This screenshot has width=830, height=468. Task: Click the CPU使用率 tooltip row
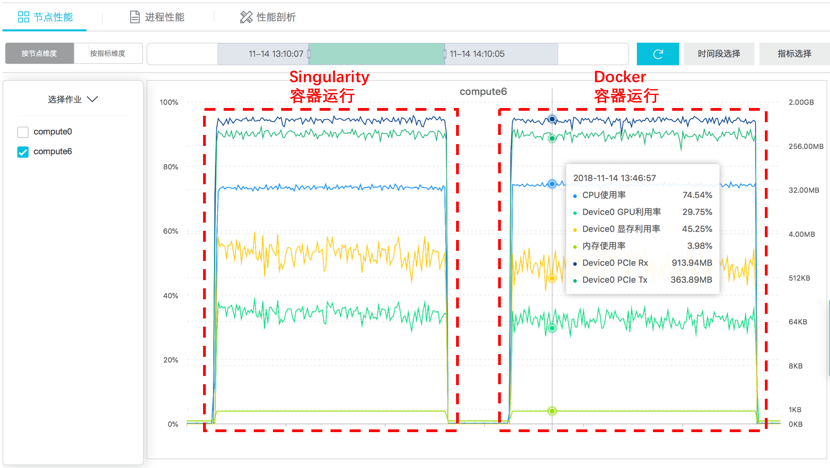tap(643, 195)
